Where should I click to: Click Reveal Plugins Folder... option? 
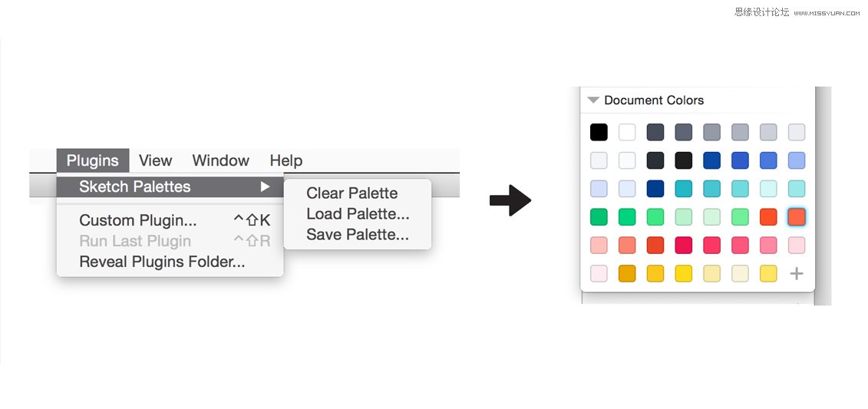coord(162,262)
